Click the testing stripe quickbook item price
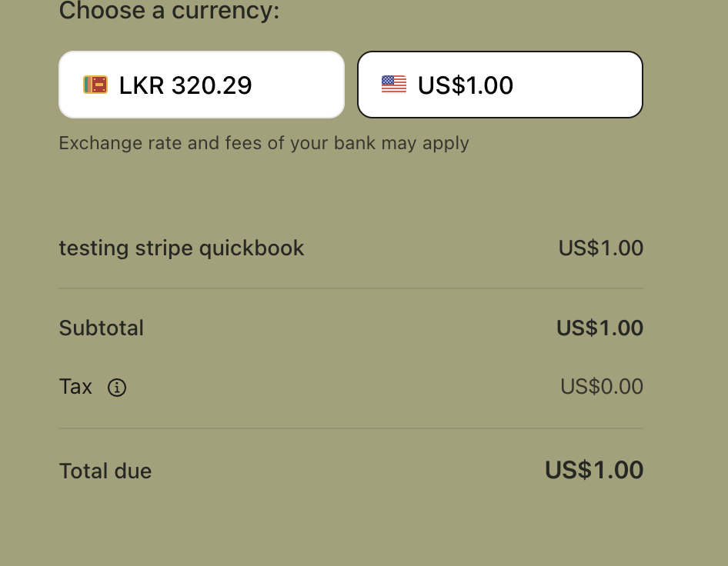The height and width of the screenshot is (566, 728). (x=601, y=248)
